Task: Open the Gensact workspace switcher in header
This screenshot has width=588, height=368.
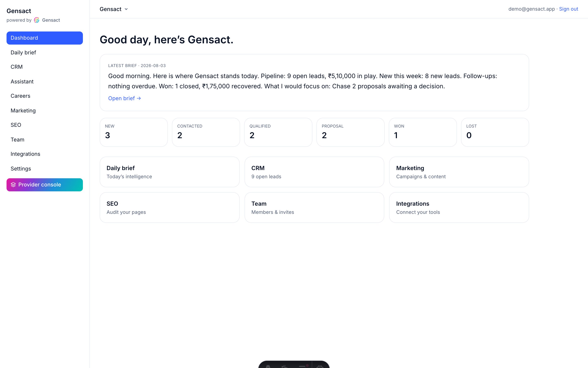Action: [x=114, y=9]
